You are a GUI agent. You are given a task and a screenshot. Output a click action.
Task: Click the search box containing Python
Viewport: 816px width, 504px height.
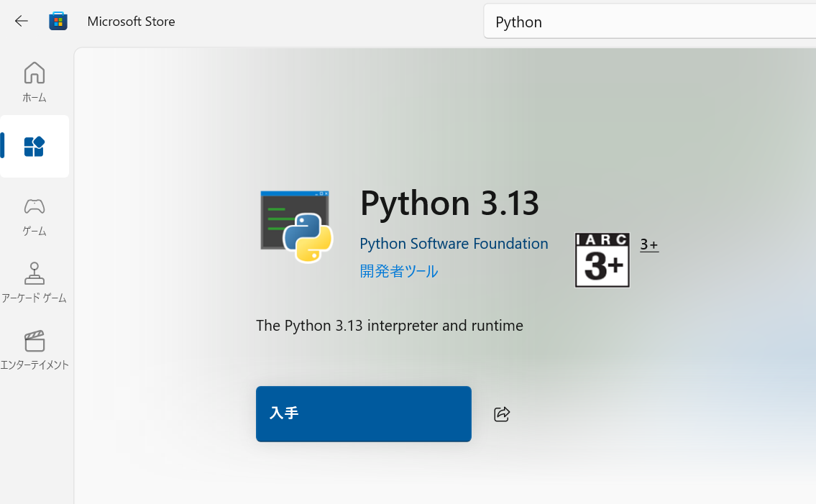click(x=649, y=22)
